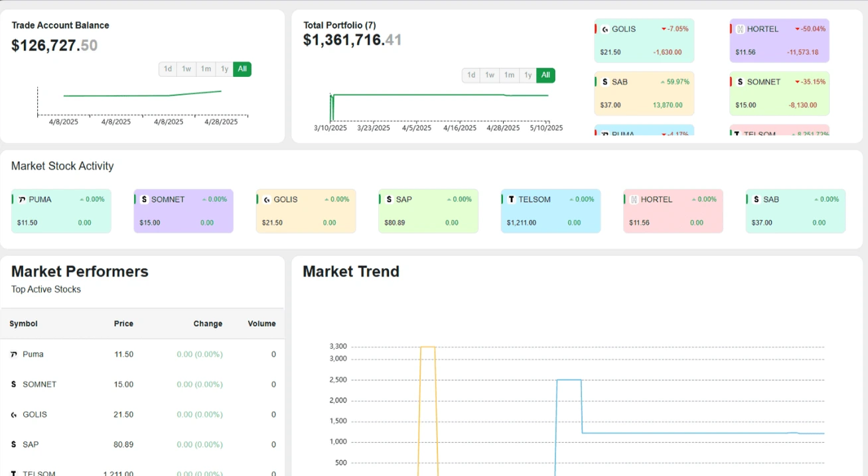The width and height of the screenshot is (868, 476).
Task: Click 5/10/2025 date on Total Portfolio chart
Action: (x=546, y=128)
